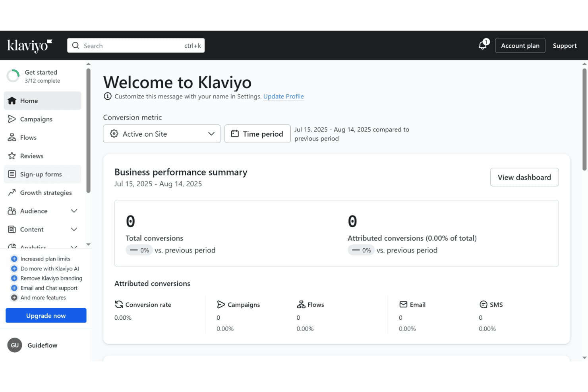Open Reviews in the sidebar
The width and height of the screenshot is (588, 392).
coord(43,156)
